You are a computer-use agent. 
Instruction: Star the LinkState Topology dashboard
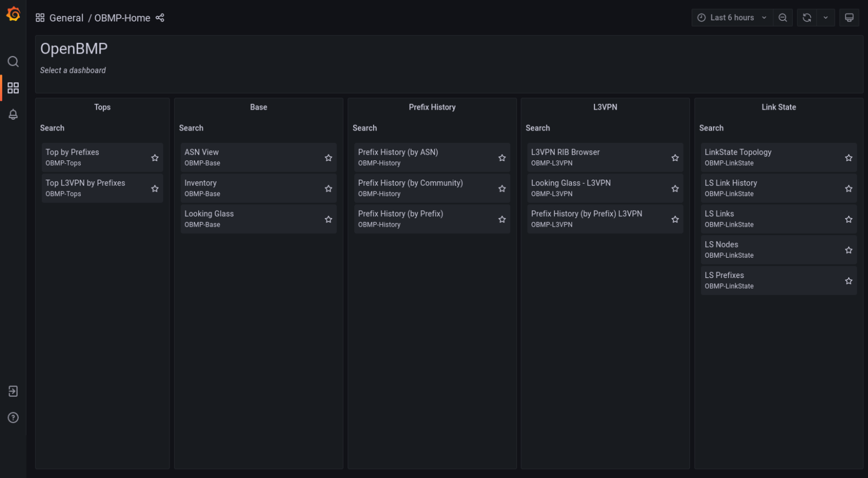[x=848, y=157]
